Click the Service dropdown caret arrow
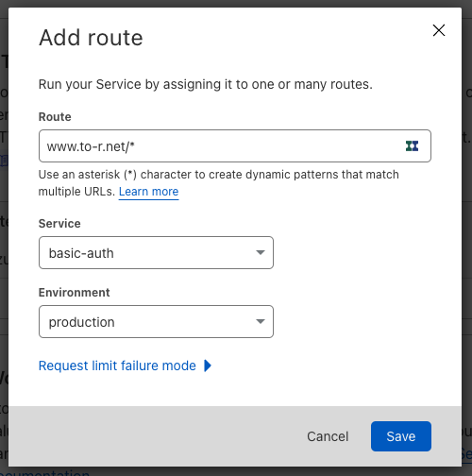 pos(261,252)
